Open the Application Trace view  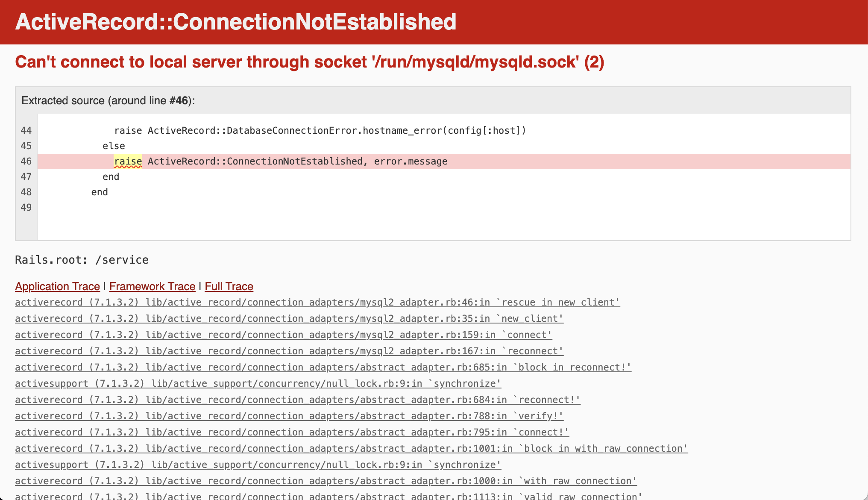[57, 286]
